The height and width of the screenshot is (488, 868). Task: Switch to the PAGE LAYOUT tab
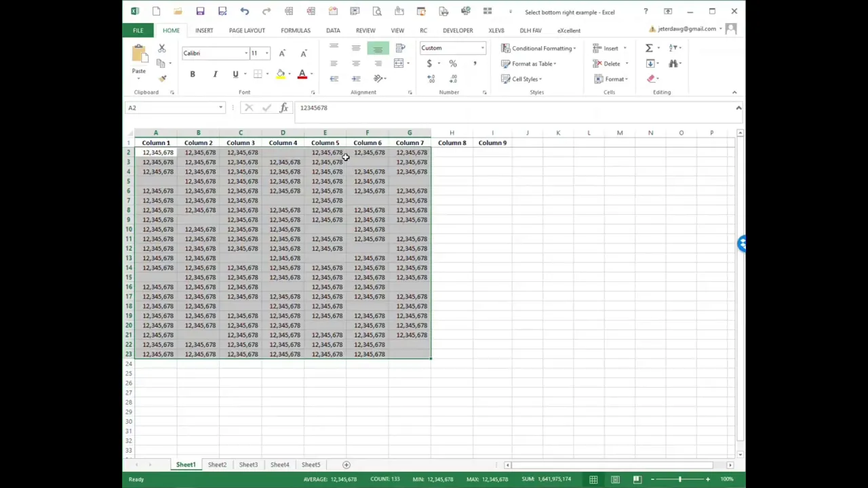tap(247, 30)
